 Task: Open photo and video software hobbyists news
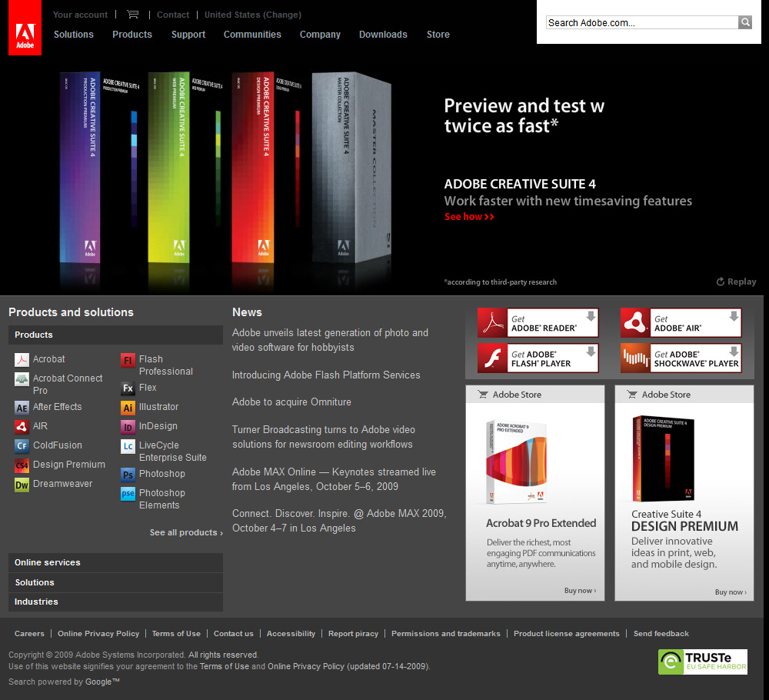[330, 340]
